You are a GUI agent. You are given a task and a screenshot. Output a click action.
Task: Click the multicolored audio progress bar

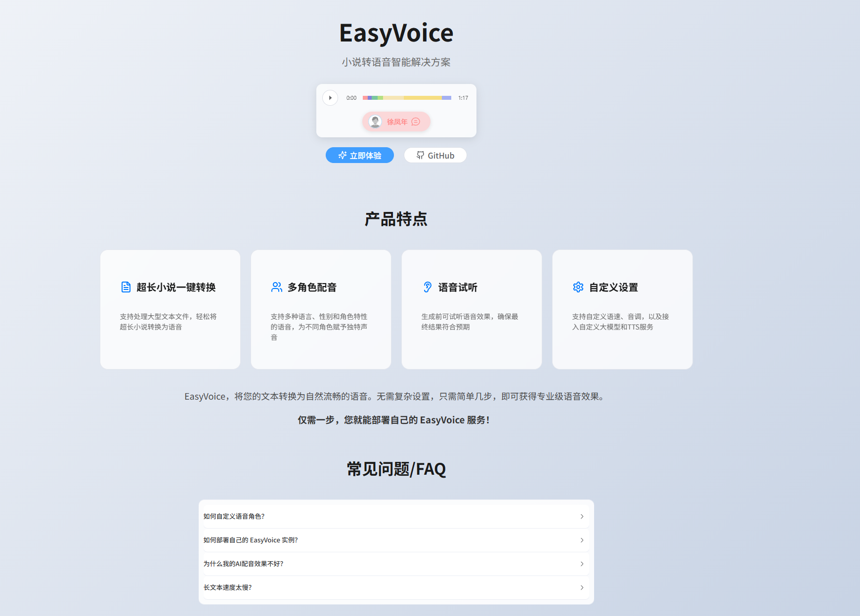point(407,98)
